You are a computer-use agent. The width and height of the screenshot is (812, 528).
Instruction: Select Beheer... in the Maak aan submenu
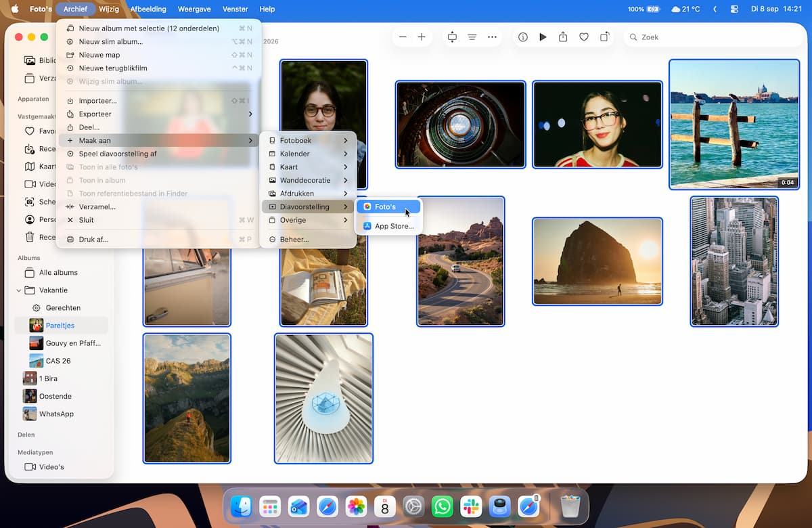pyautogui.click(x=308, y=240)
